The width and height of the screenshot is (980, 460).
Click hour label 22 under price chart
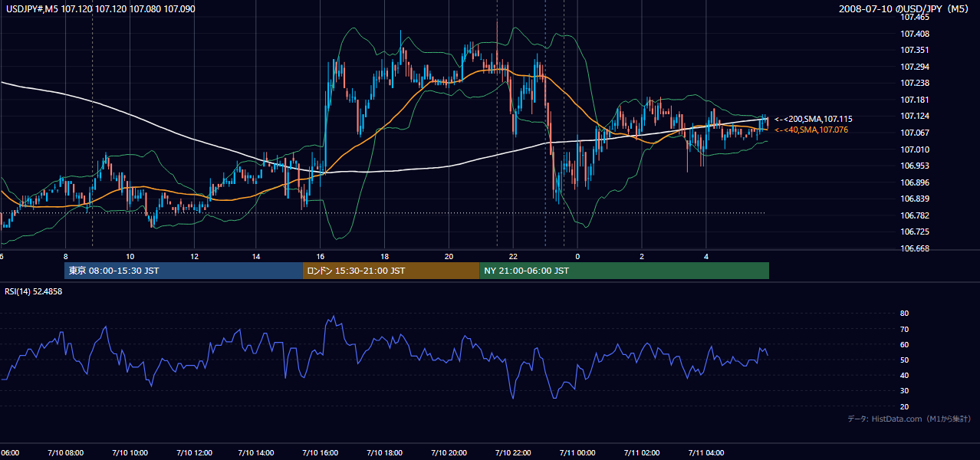point(513,257)
